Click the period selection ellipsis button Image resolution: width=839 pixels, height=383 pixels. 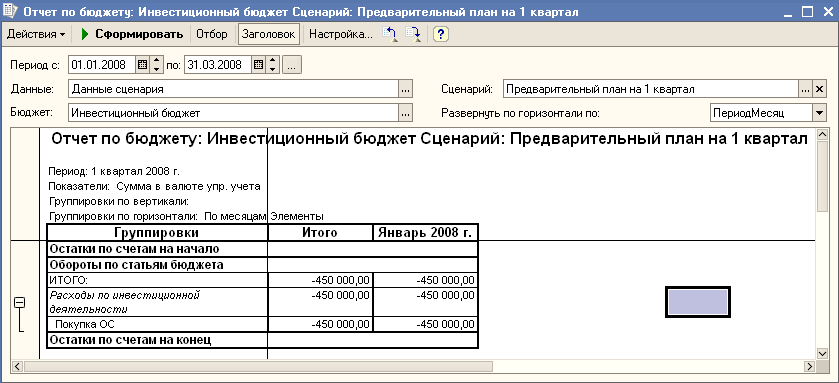291,65
